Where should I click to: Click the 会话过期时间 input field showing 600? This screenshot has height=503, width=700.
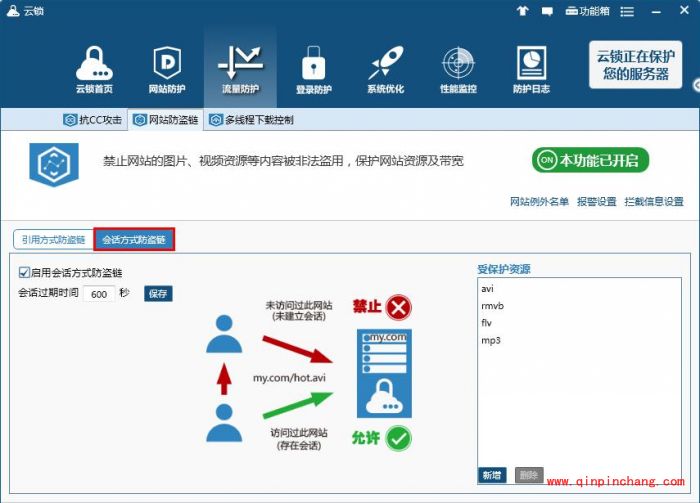pos(99,294)
